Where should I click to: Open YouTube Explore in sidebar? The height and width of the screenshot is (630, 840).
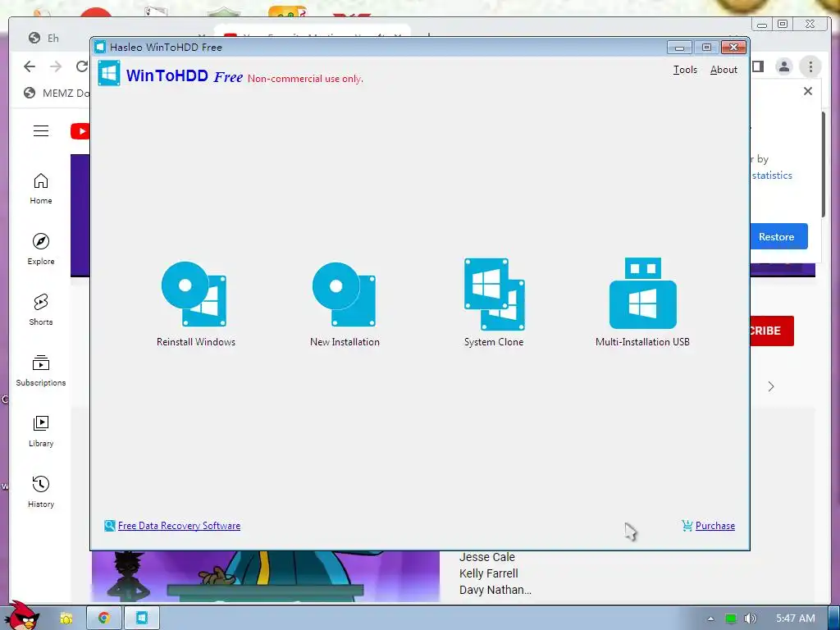pyautogui.click(x=41, y=249)
